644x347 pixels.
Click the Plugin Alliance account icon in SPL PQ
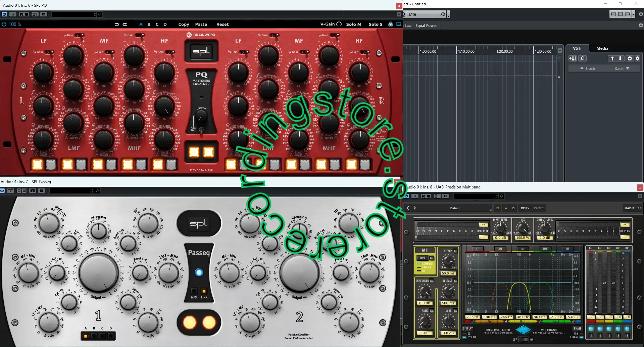[391, 24]
